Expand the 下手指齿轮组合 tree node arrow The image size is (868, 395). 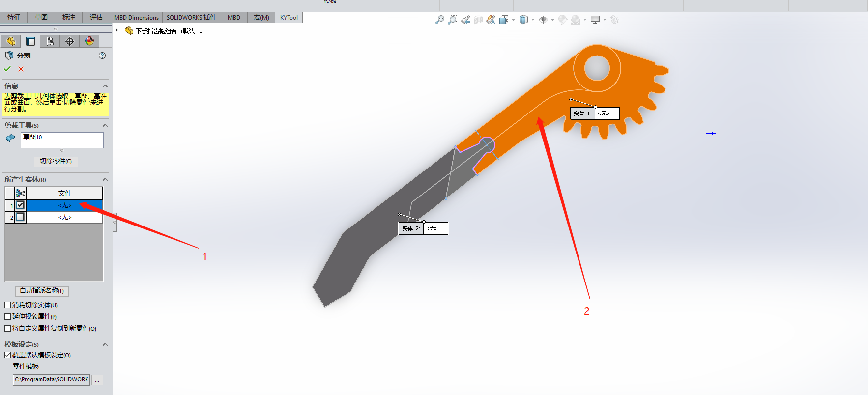[117, 30]
